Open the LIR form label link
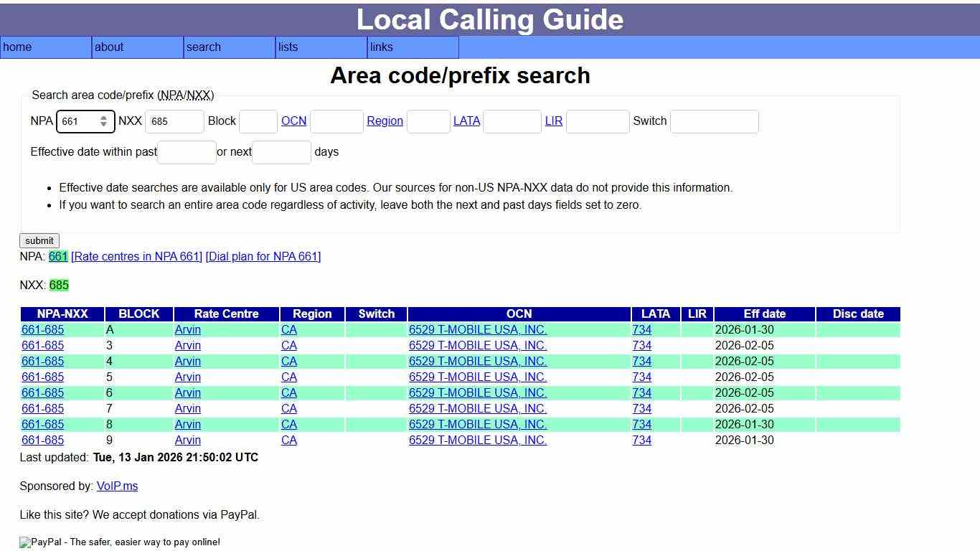 [x=553, y=121]
